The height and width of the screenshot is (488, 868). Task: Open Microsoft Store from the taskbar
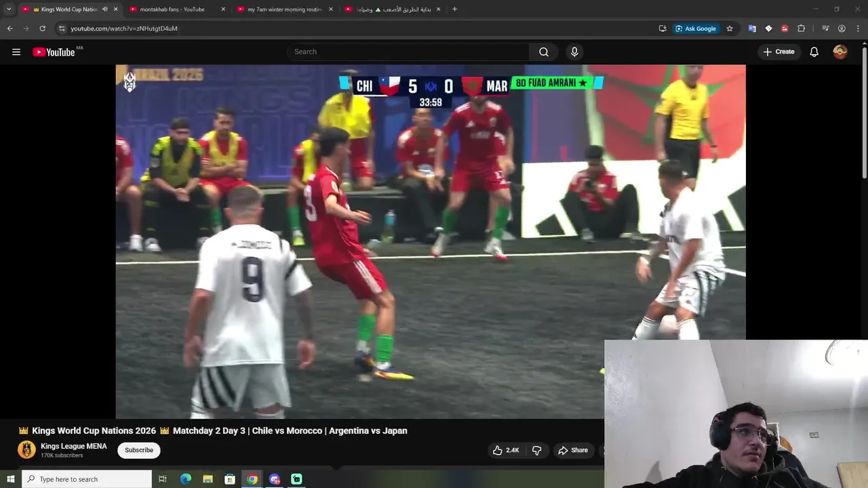click(x=230, y=479)
